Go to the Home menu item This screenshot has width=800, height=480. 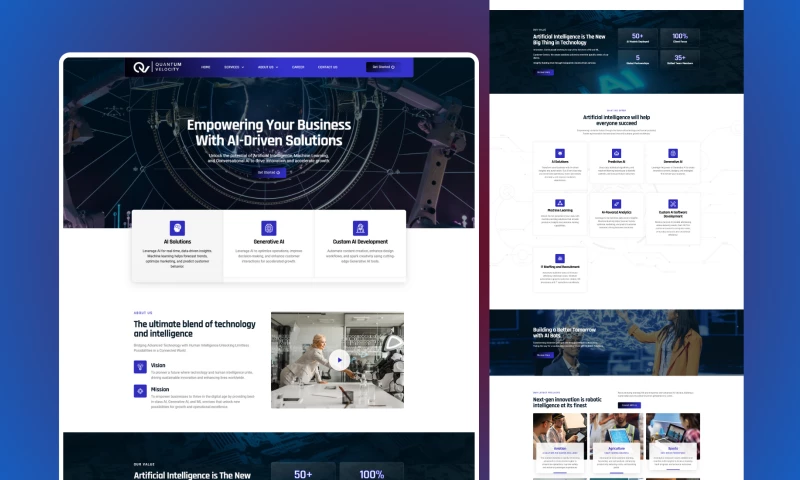(x=206, y=67)
